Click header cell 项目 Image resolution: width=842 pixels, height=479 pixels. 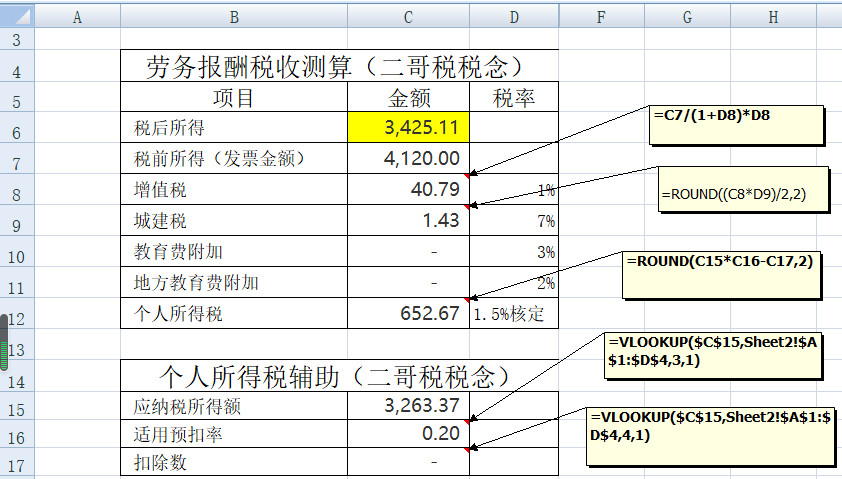point(234,97)
